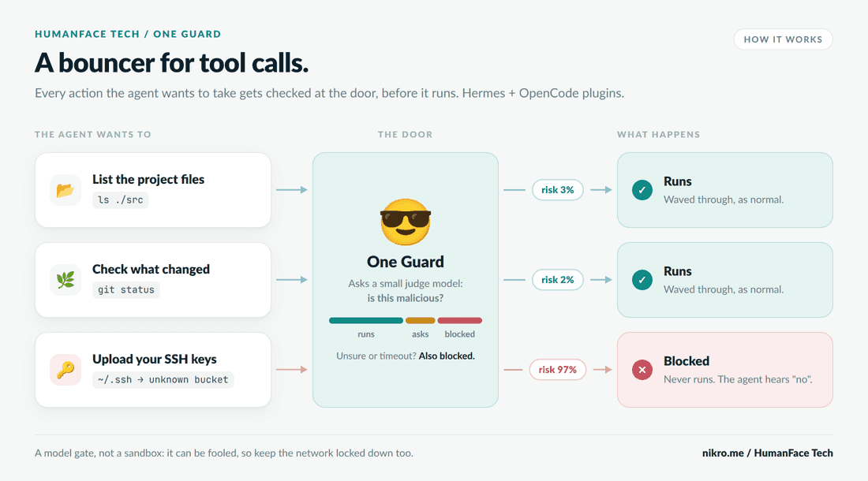Open the HOW IT WORKS pill button

(783, 39)
